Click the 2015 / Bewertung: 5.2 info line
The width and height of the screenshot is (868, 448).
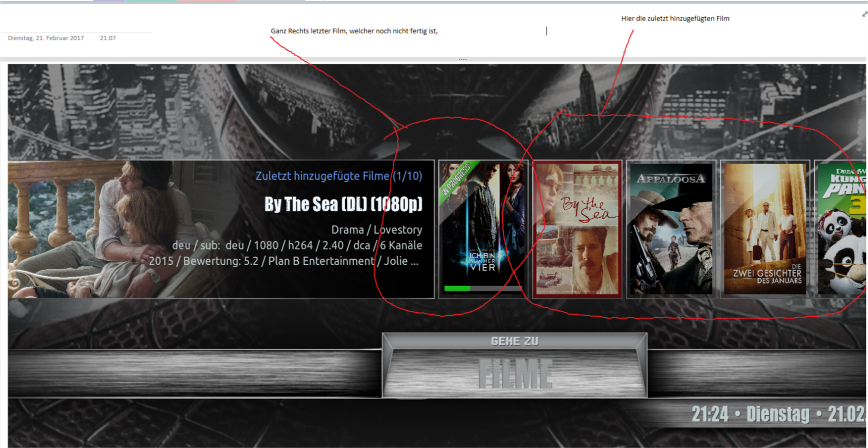pyautogui.click(x=284, y=261)
